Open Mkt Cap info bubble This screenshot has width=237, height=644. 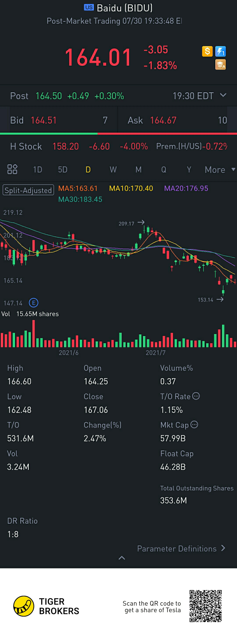tap(194, 424)
